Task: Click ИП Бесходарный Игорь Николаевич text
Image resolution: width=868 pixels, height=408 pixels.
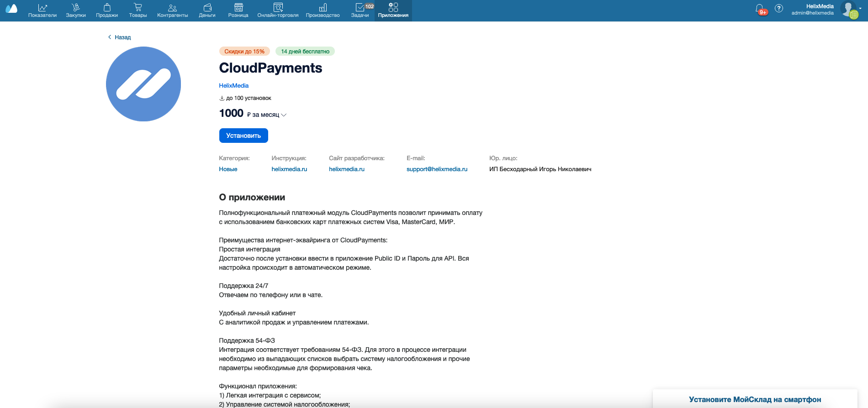Action: click(x=540, y=169)
